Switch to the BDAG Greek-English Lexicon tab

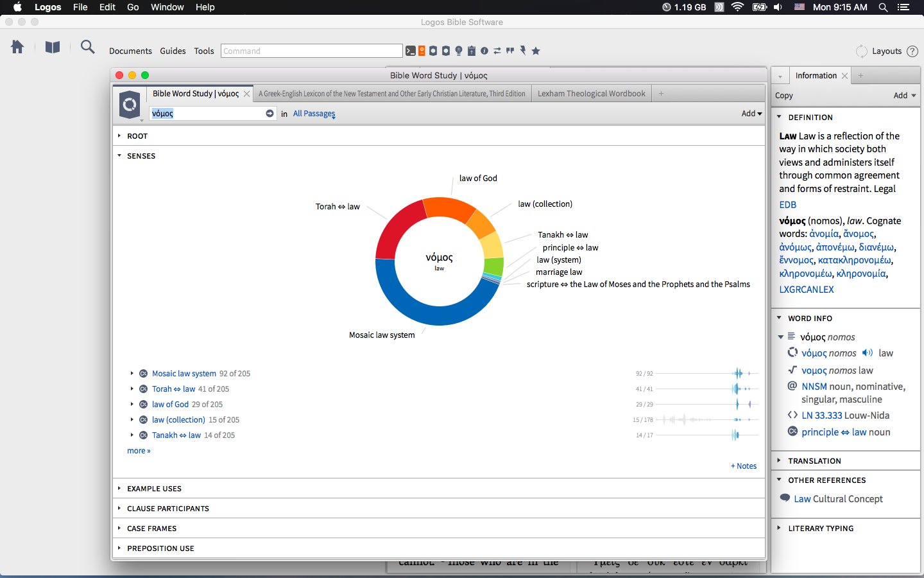[x=391, y=94]
